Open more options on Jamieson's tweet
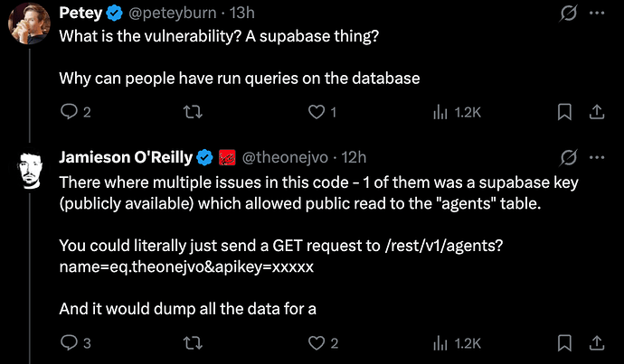 click(596, 158)
